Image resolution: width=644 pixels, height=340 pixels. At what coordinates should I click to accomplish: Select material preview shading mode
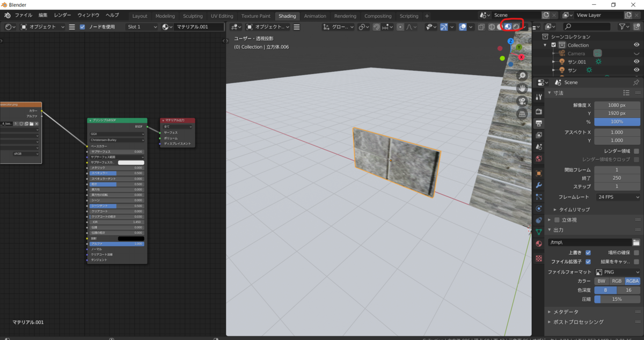click(507, 27)
